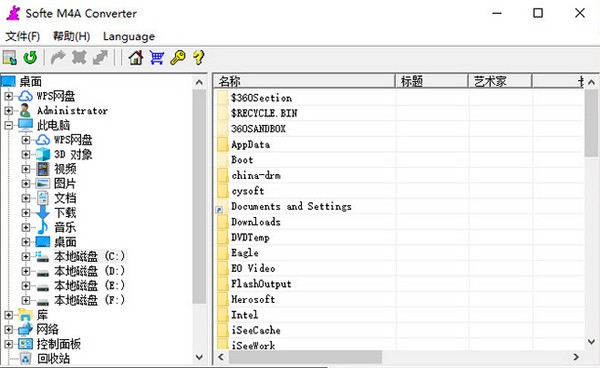Select 本地磁盘 (C:) in the tree
This screenshot has width=600, height=368.
(x=90, y=256)
